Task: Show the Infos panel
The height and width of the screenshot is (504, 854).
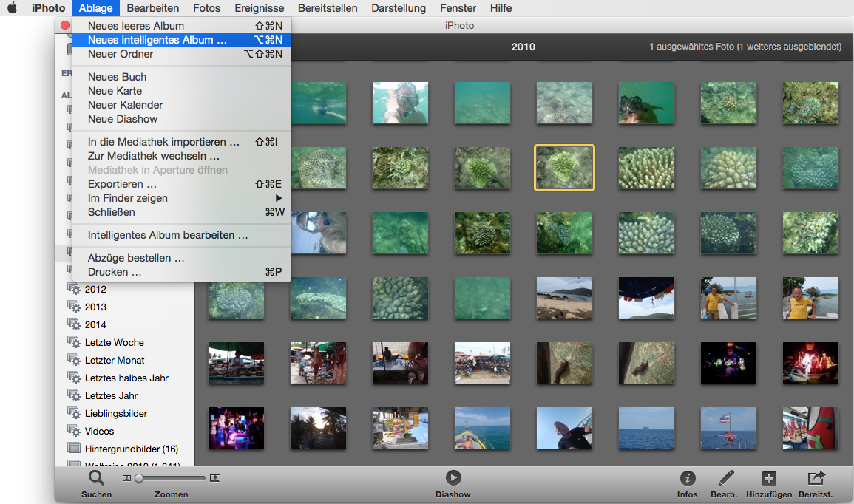Action: point(687,479)
